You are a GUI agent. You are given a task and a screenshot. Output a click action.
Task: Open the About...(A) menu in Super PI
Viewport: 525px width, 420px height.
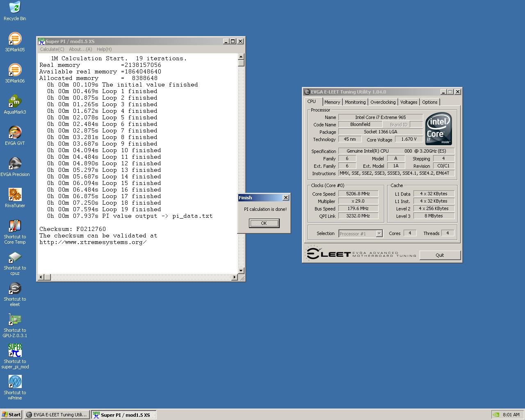click(x=80, y=49)
